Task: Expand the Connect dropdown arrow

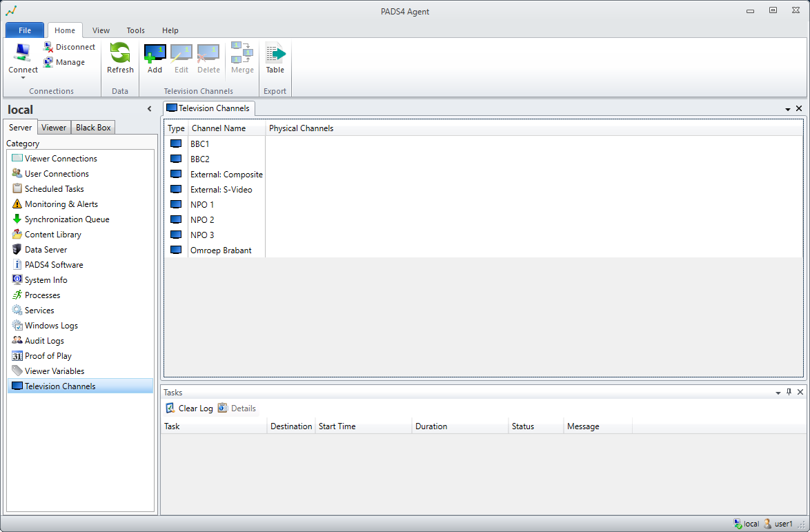Action: click(x=23, y=78)
